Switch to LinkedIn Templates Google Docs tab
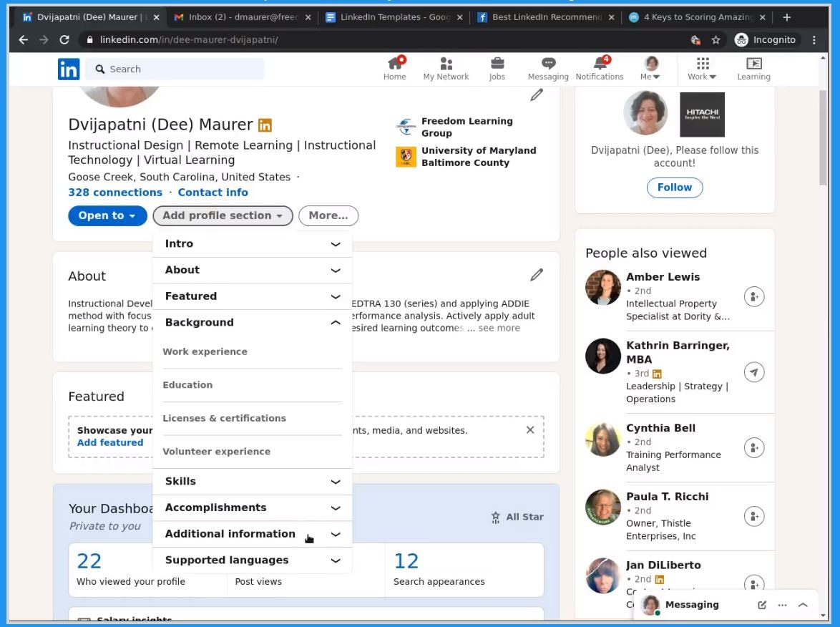 394,17
